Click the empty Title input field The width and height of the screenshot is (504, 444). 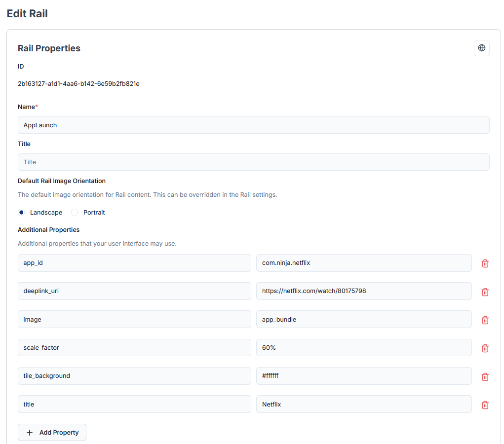(253, 162)
